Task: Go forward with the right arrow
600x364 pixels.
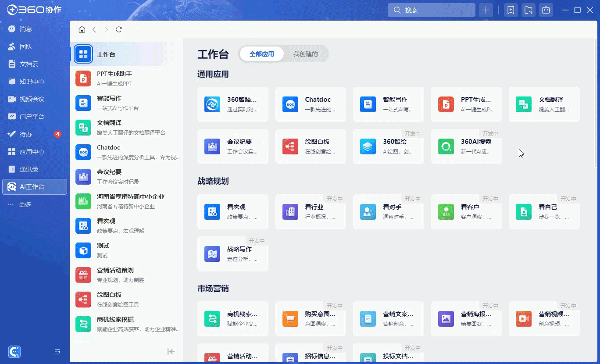Action: (106, 29)
